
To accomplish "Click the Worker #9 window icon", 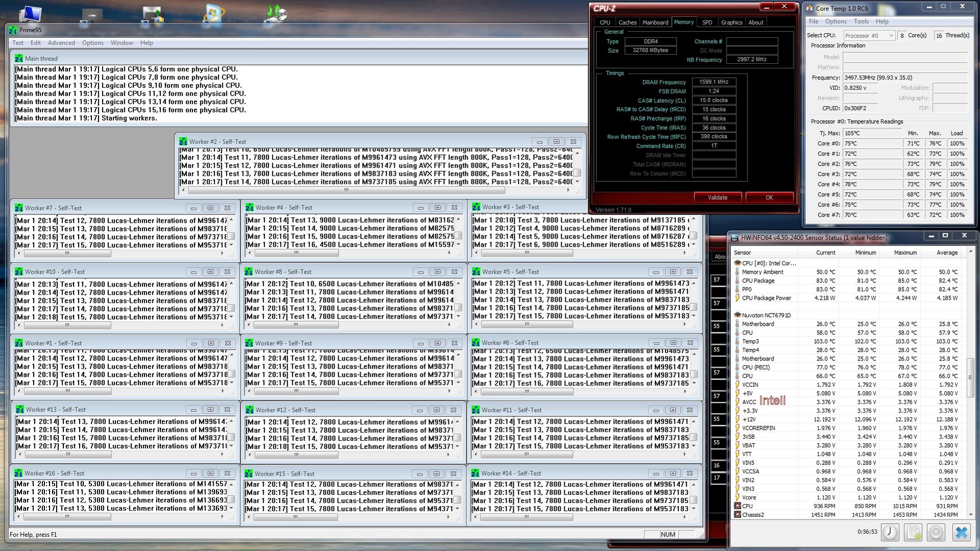I will pos(249,343).
